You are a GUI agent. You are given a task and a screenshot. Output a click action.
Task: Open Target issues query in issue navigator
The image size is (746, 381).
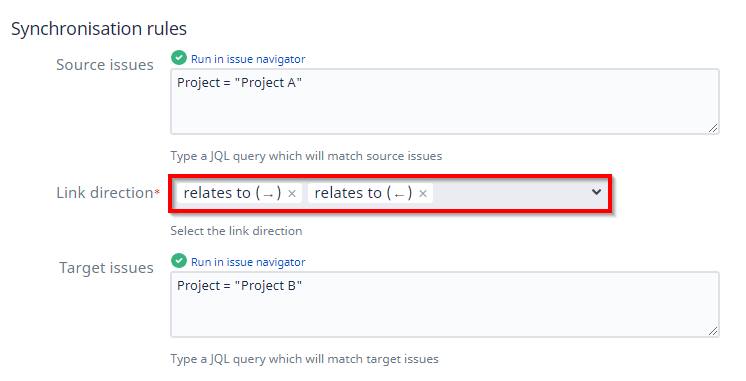click(248, 263)
